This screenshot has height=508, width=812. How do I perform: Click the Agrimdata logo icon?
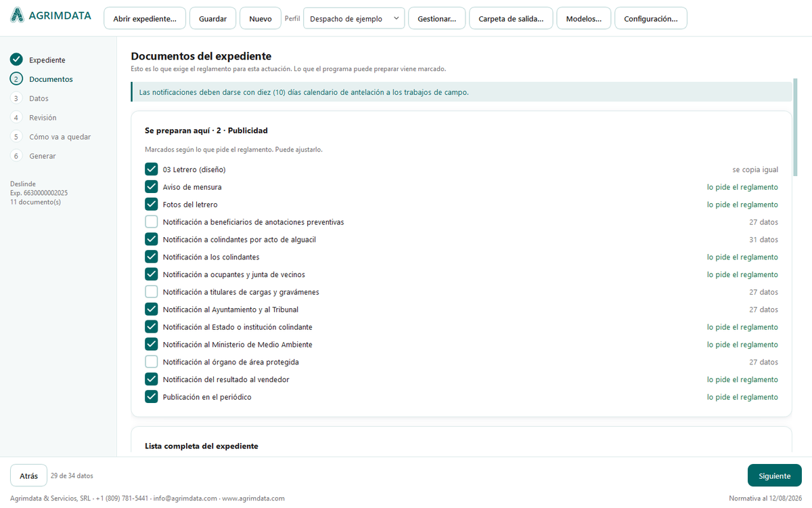[17, 15]
